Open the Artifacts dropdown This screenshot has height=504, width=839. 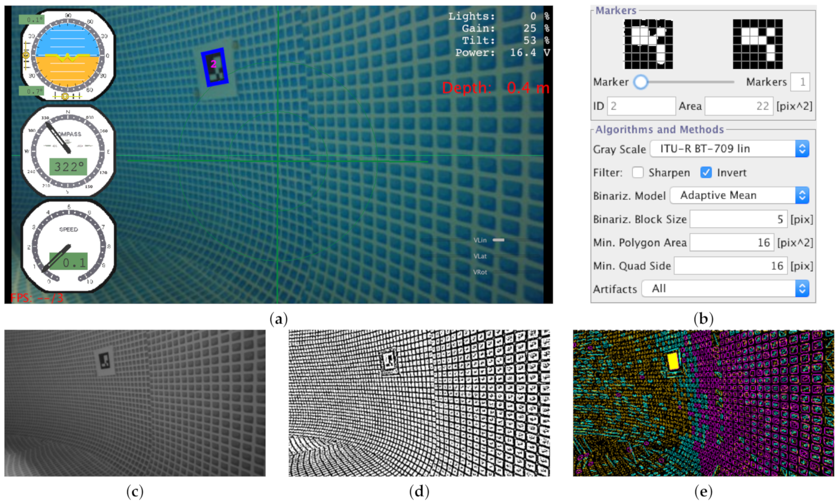[x=725, y=289]
